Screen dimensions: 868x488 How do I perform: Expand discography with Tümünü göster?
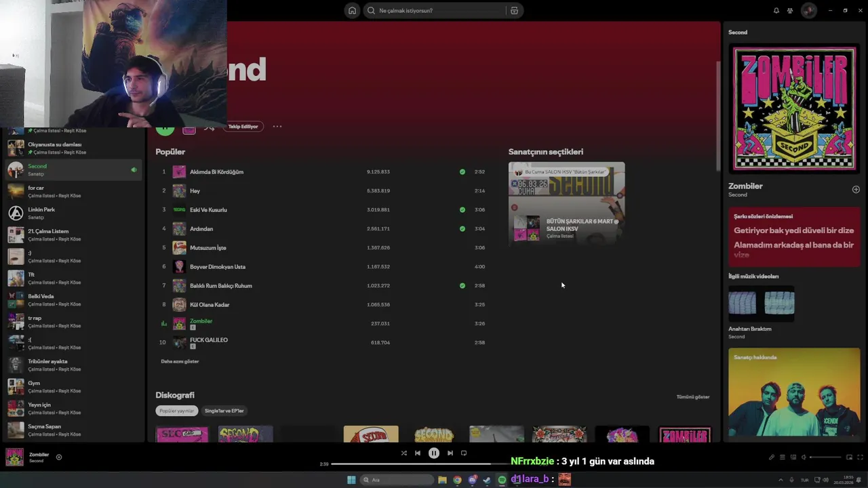(x=693, y=396)
